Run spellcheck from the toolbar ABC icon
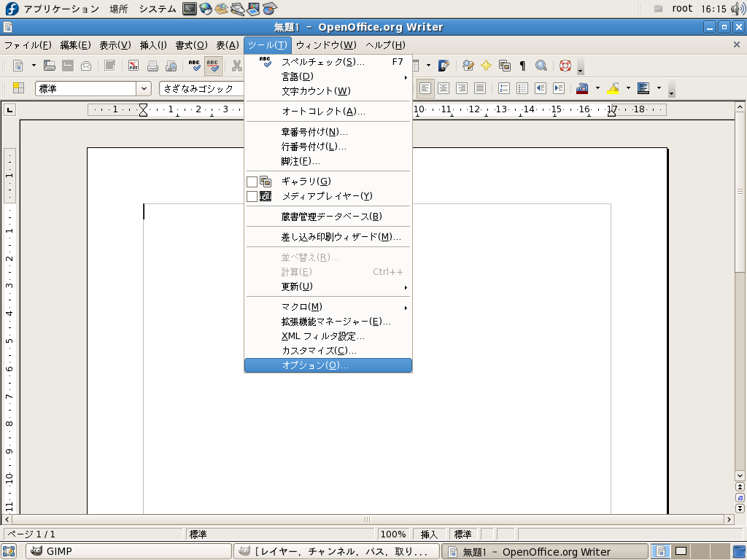The height and width of the screenshot is (560, 747). [x=194, y=66]
